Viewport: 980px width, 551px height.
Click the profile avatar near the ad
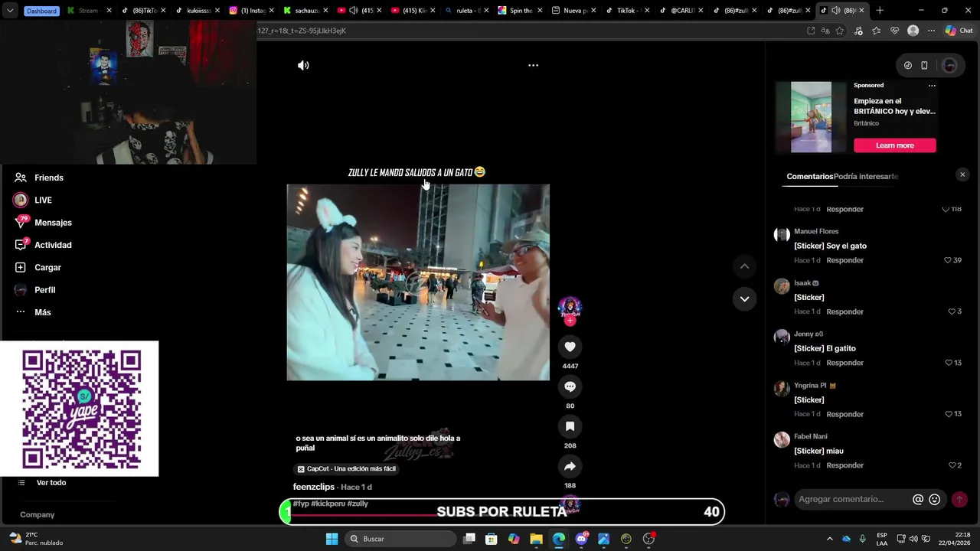(949, 66)
